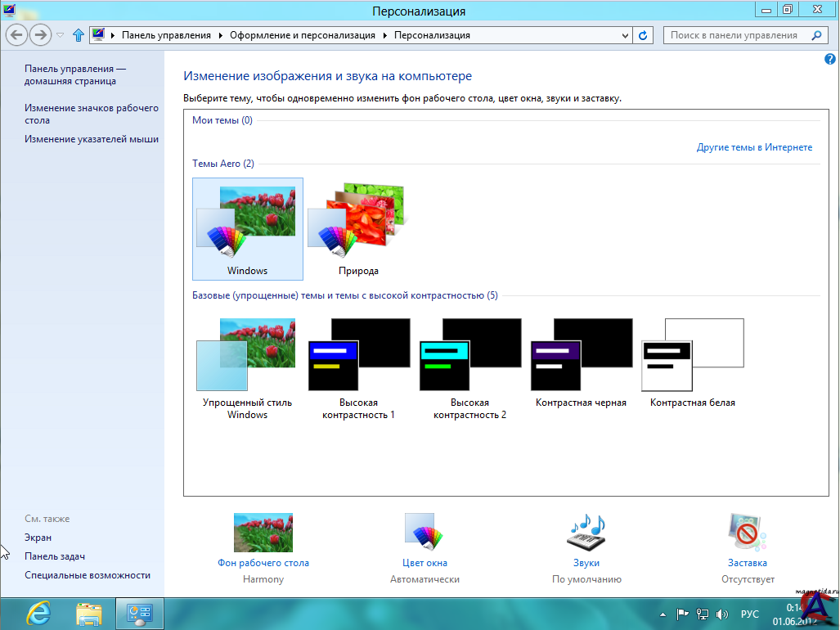This screenshot has height=630, width=840.
Task: Select 'Упрощенный стиль Windows' theme
Action: pos(247,368)
